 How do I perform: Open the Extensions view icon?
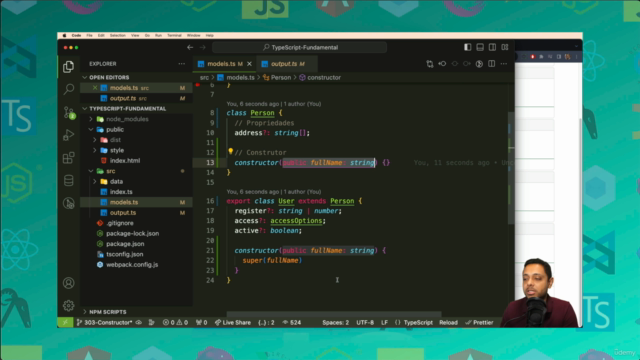(69, 158)
